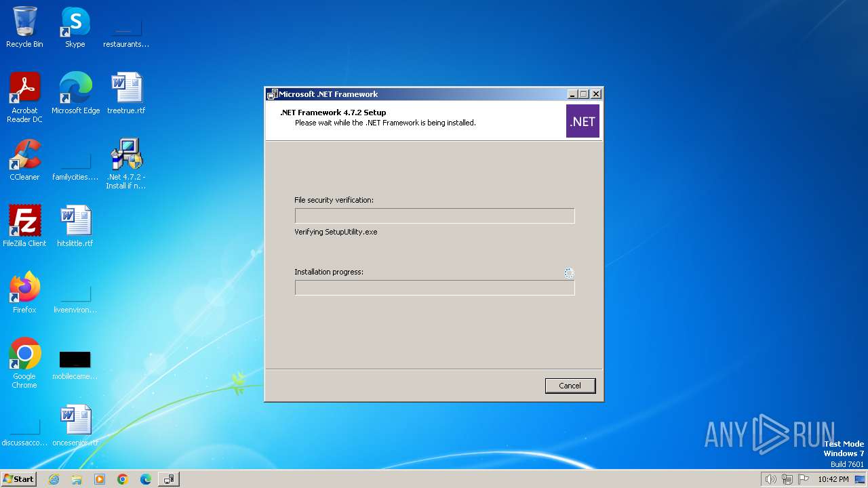This screenshot has width=868, height=488.
Task: Click the Microsoft .NET Framework title bar icon
Action: (x=273, y=94)
